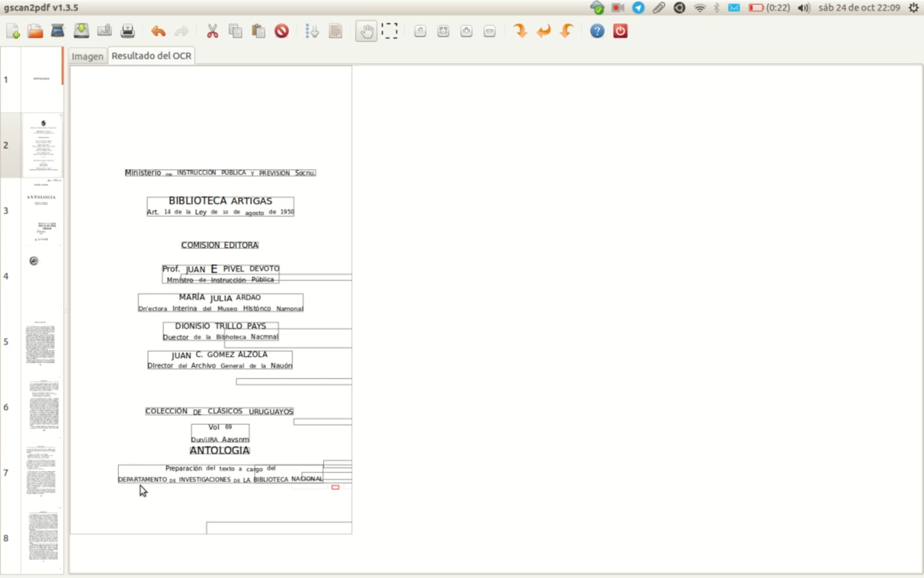The height and width of the screenshot is (578, 924).
Task: Rotate page 90 degrees clockwise
Action: coord(520,31)
